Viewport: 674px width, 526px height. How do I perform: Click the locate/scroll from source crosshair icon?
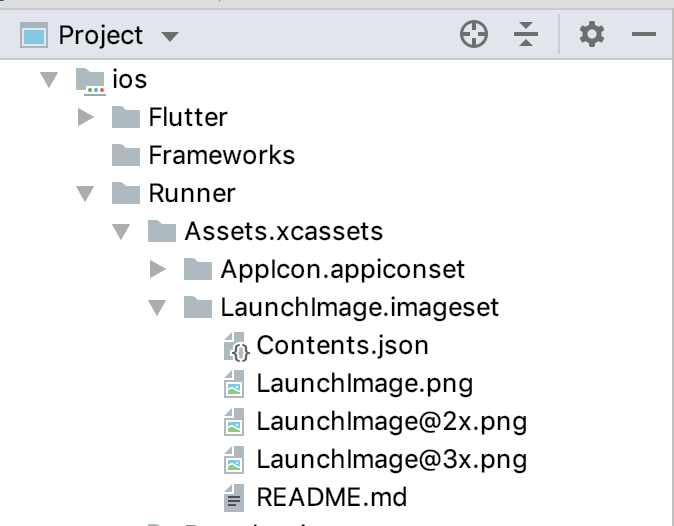click(473, 36)
